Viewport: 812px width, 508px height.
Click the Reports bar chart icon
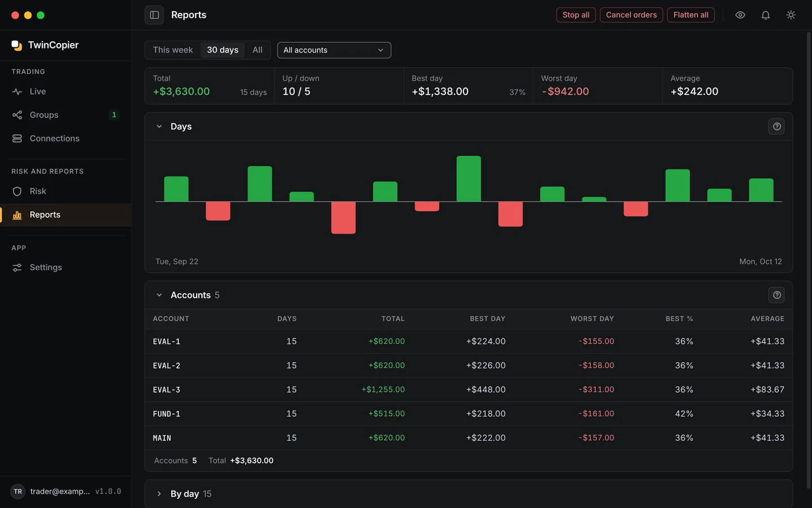point(17,215)
